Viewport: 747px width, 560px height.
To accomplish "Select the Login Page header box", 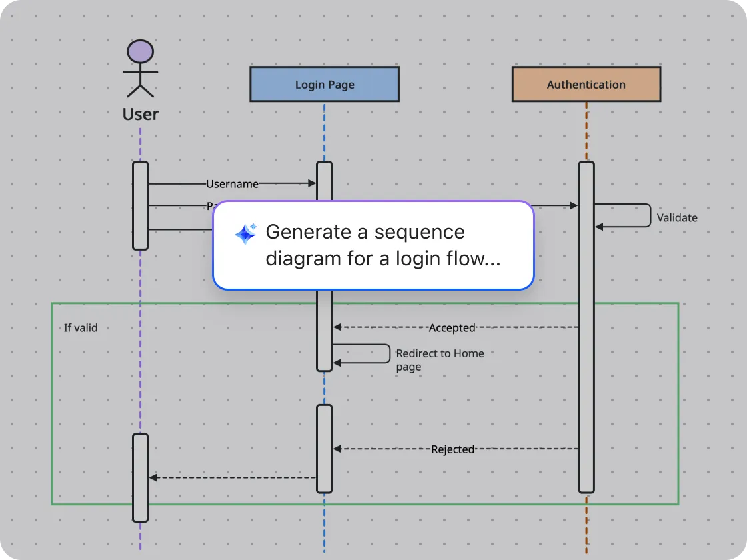I will [x=324, y=85].
